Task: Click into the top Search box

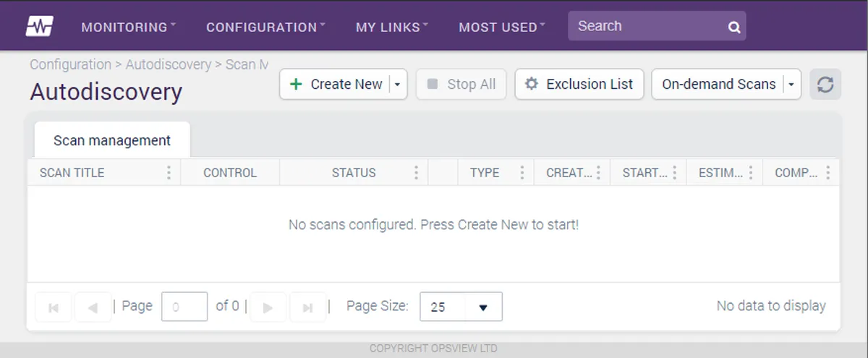Action: [647, 26]
